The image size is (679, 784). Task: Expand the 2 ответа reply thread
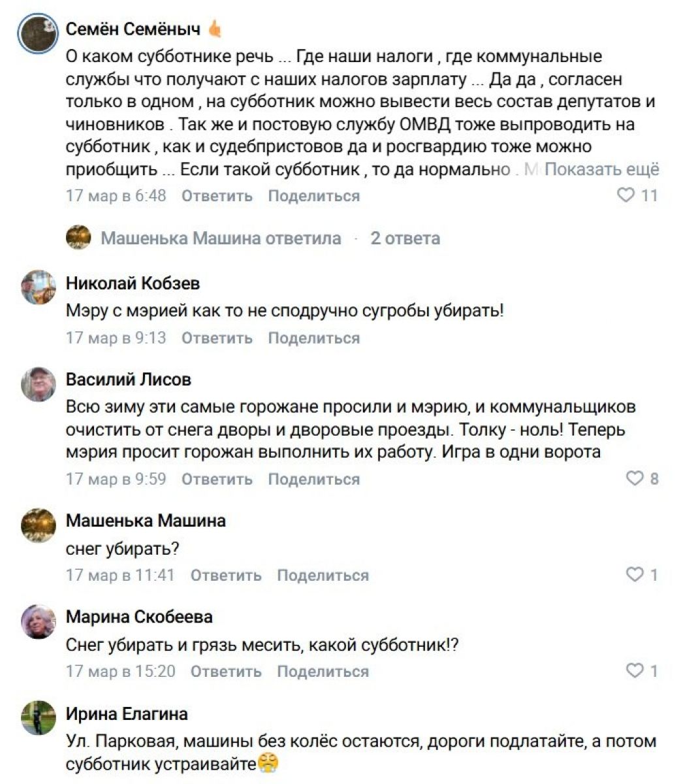(x=405, y=238)
